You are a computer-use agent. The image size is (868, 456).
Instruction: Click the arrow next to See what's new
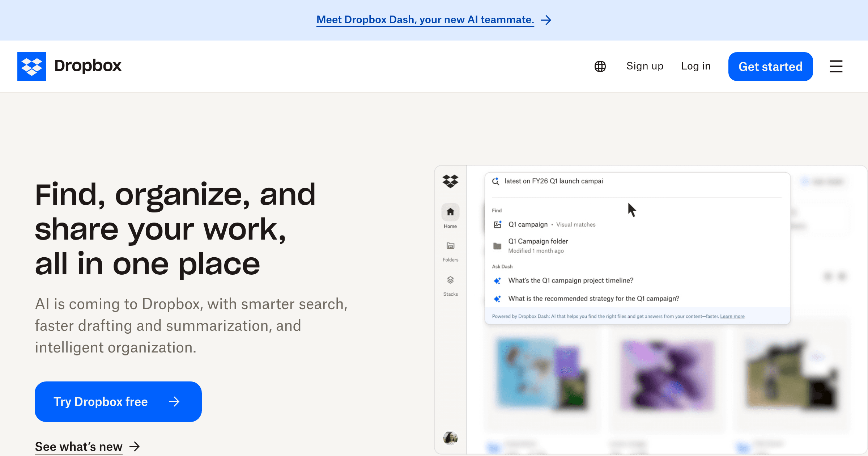[x=135, y=447]
